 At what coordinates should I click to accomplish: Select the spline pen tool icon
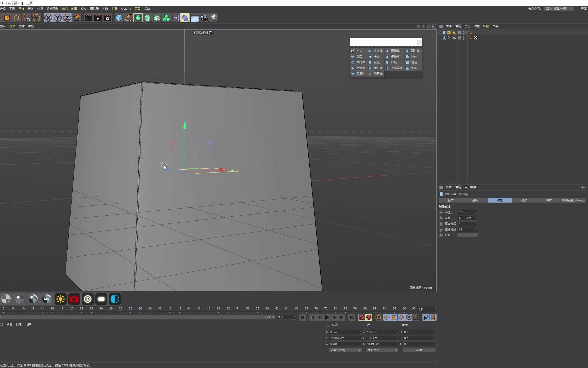[x=128, y=18]
